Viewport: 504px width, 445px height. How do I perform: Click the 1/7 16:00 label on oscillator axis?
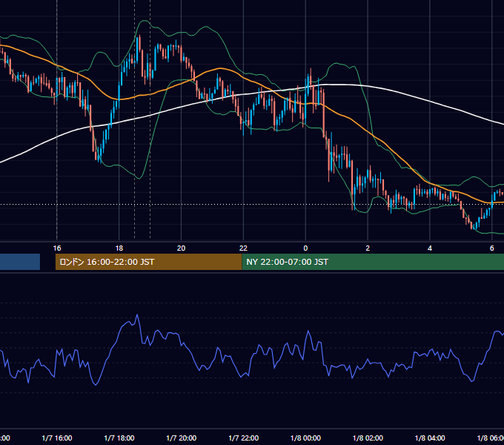(57, 438)
